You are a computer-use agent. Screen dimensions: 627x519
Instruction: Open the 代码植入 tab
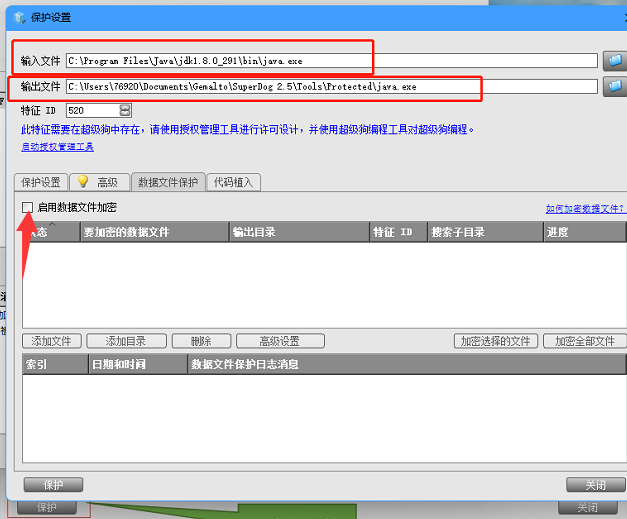click(x=234, y=182)
